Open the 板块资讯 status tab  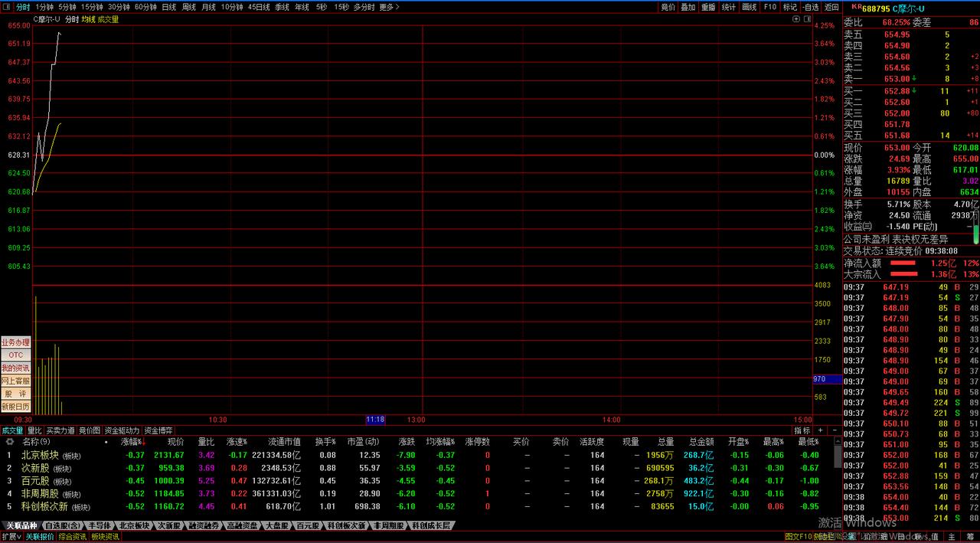(x=105, y=537)
